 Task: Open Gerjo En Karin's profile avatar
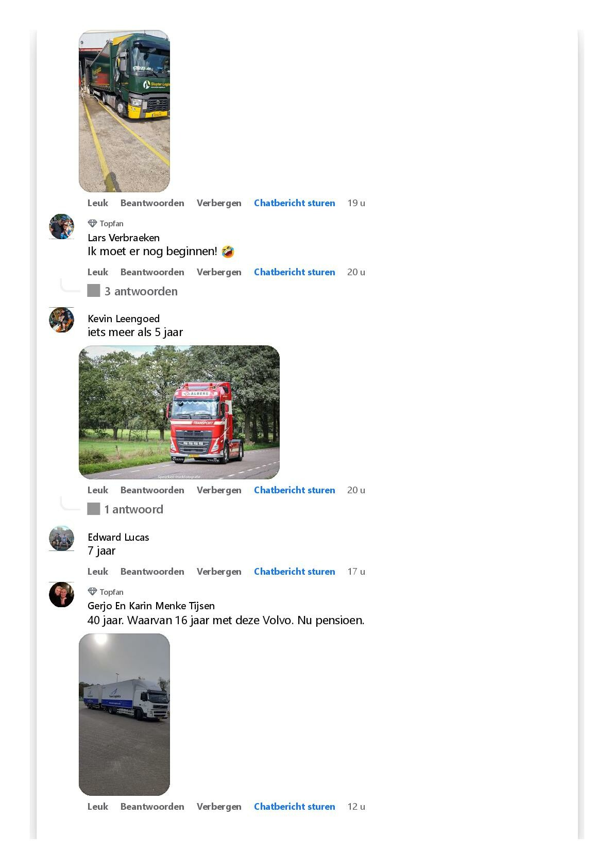tap(61, 595)
